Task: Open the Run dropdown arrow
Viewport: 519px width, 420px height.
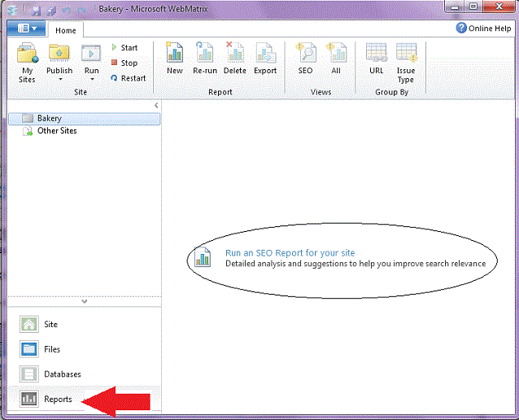Action: tap(92, 80)
